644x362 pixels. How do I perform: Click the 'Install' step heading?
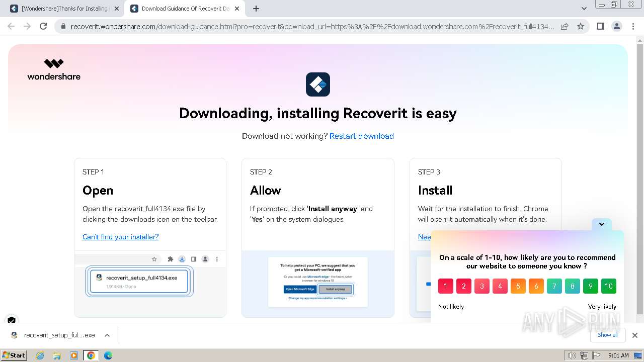pyautogui.click(x=435, y=191)
